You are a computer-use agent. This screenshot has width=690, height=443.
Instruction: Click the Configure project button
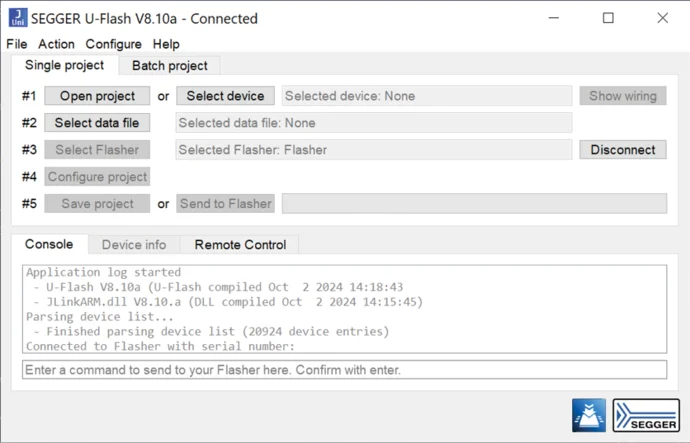pos(97,177)
